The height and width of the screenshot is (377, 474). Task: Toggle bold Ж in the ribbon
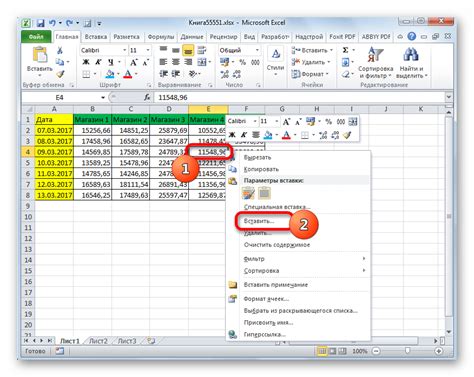click(86, 62)
